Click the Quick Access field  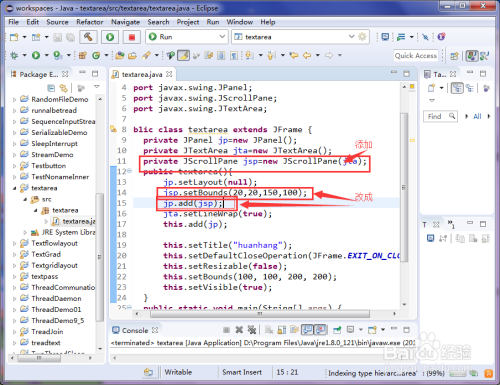point(416,56)
